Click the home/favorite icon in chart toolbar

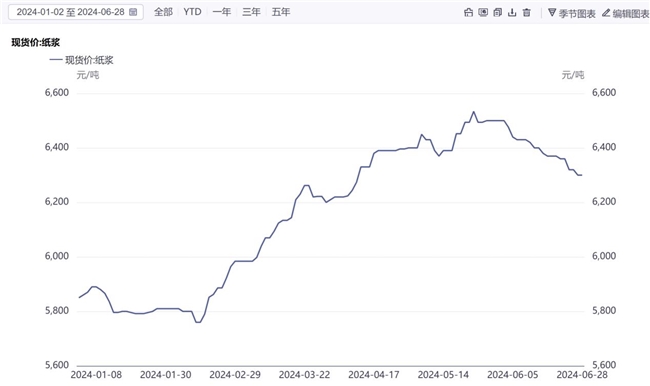tap(468, 12)
